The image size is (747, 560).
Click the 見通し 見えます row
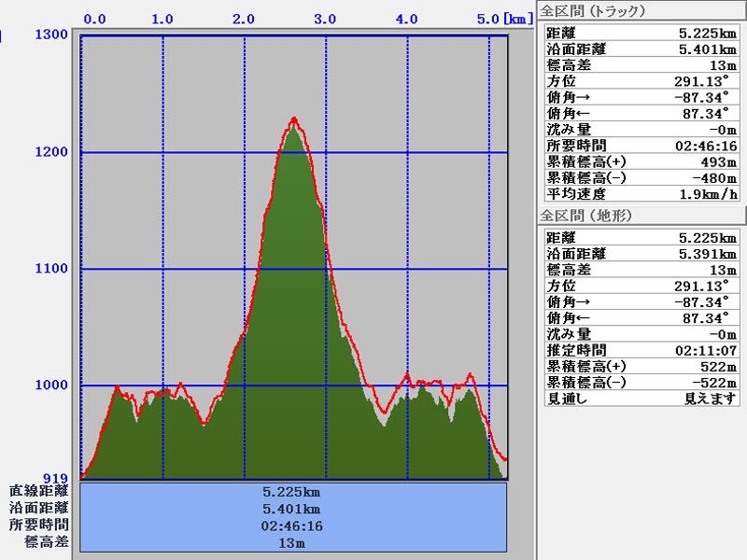tap(641, 399)
